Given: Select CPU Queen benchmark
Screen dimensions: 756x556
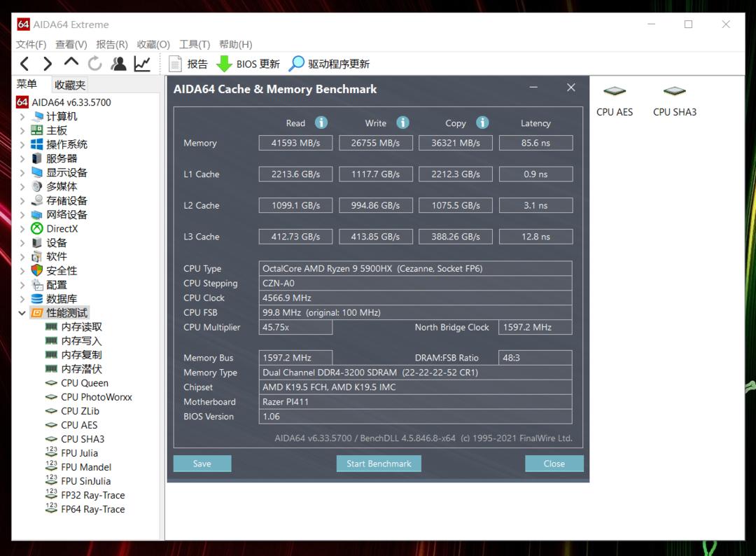Looking at the screenshot, I should (85, 383).
